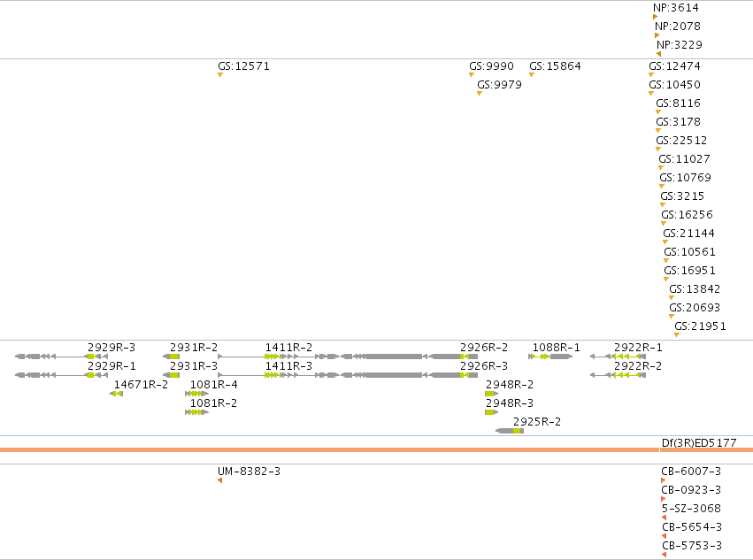This screenshot has height=560, width=753.
Task: Click the GS:21144 label
Action: pos(689,234)
